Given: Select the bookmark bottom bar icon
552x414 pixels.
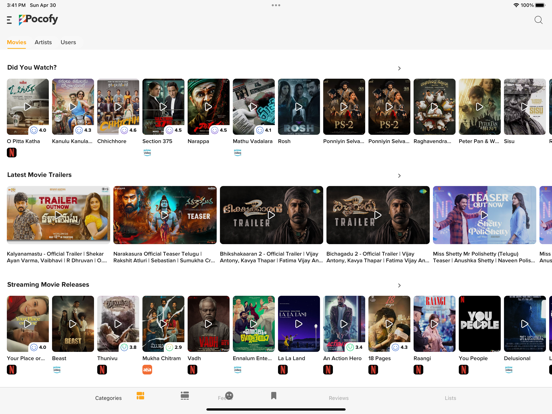Looking at the screenshot, I should coord(274,396).
